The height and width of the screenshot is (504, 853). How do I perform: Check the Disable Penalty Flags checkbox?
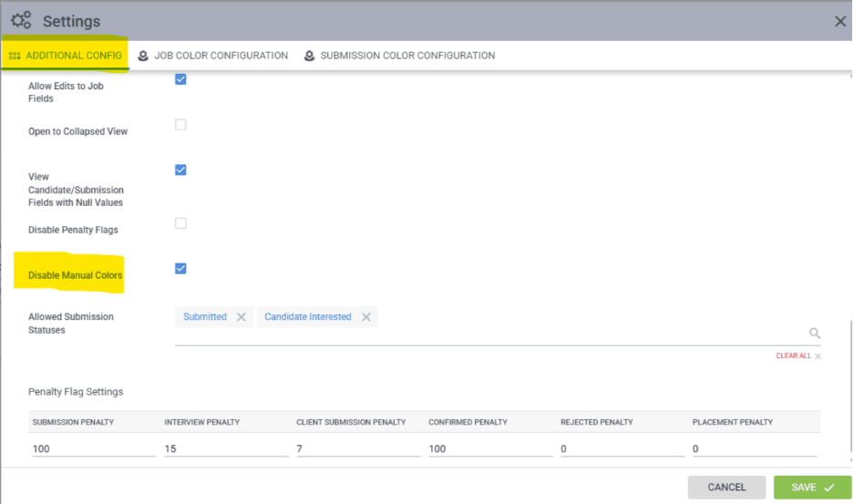[180, 223]
